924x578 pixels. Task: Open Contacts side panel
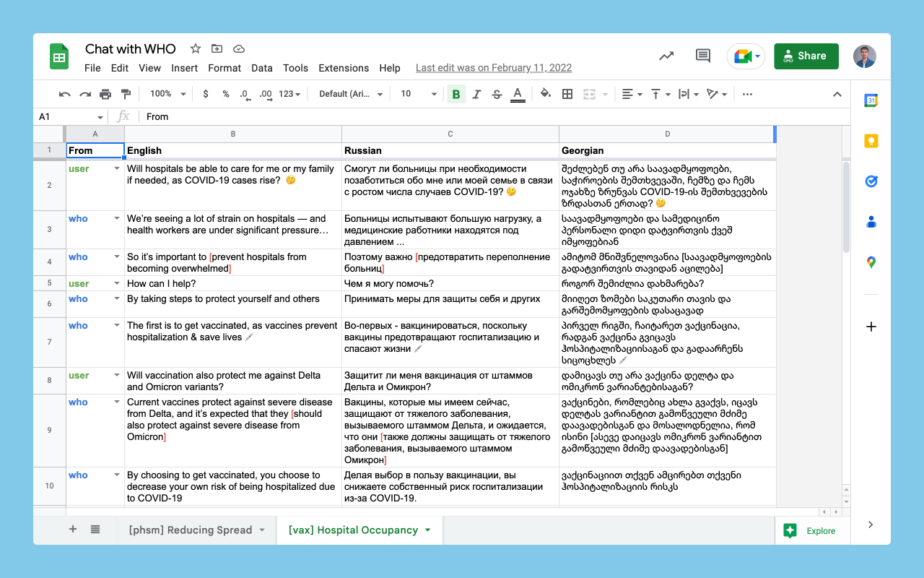pos(871,222)
